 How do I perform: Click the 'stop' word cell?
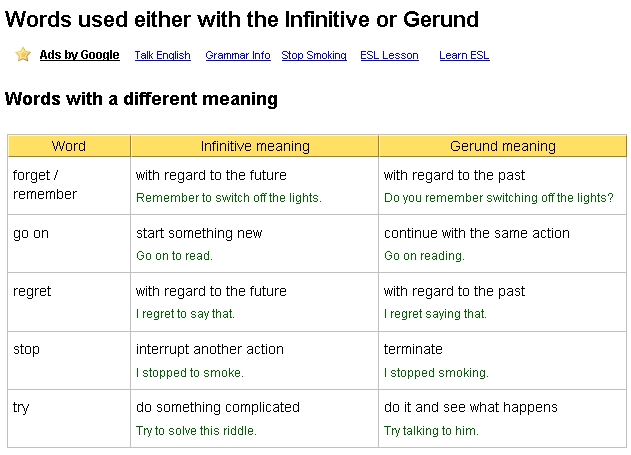coord(69,360)
